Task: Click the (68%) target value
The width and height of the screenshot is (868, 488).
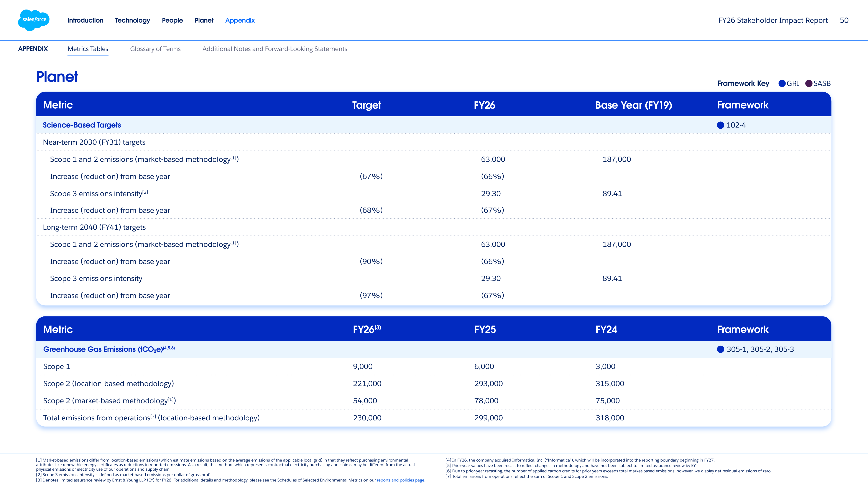Action: coord(371,210)
